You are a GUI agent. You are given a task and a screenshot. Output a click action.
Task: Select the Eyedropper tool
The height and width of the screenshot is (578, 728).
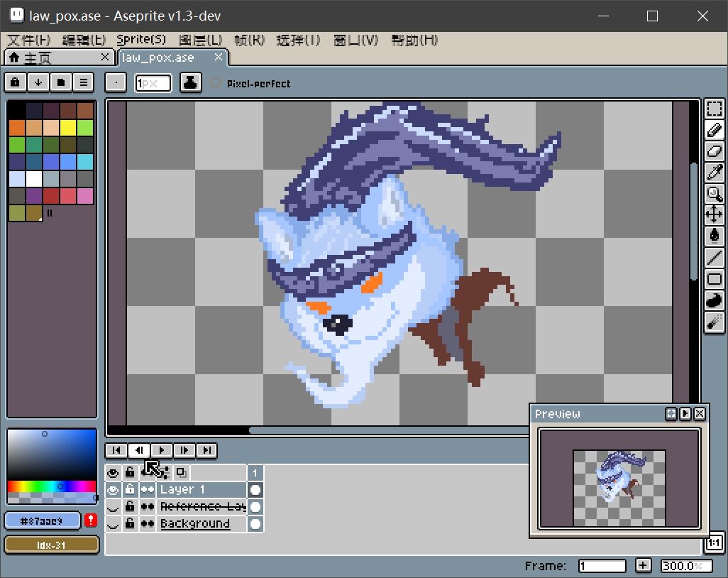(x=714, y=173)
